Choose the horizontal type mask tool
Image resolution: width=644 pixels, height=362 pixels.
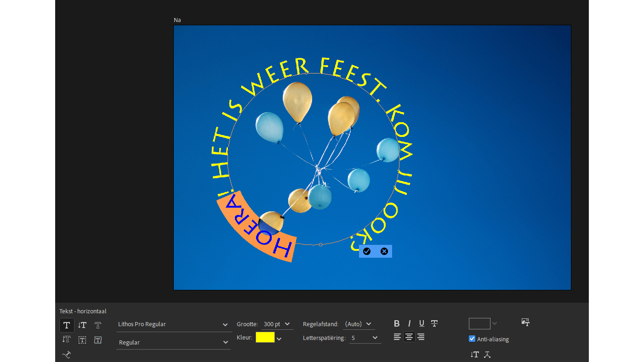[x=98, y=325]
